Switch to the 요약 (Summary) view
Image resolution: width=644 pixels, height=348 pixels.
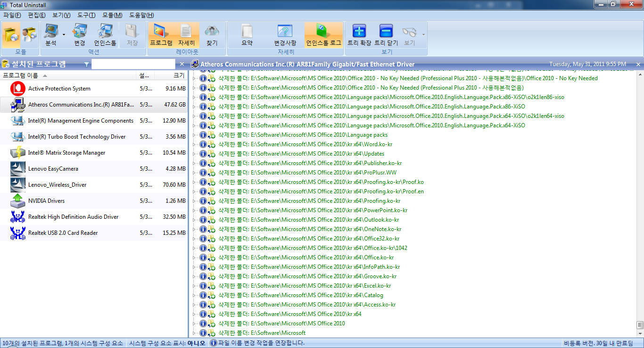tap(247, 35)
